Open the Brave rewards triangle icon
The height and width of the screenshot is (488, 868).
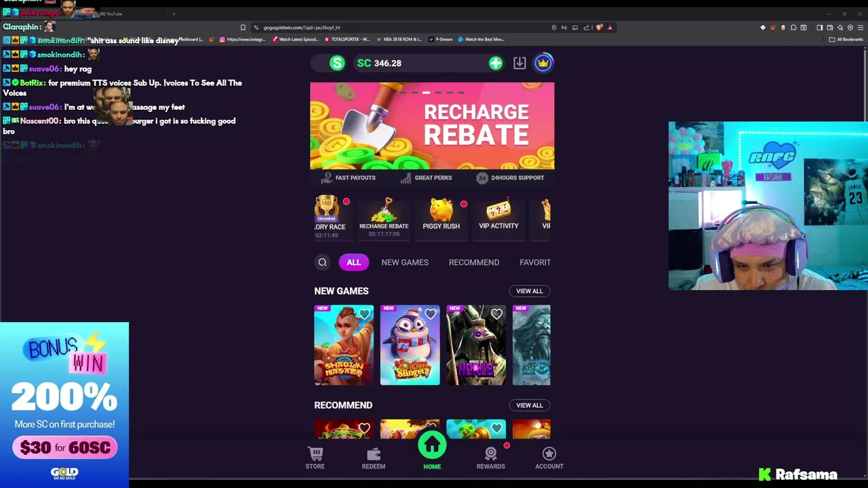pyautogui.click(x=610, y=28)
